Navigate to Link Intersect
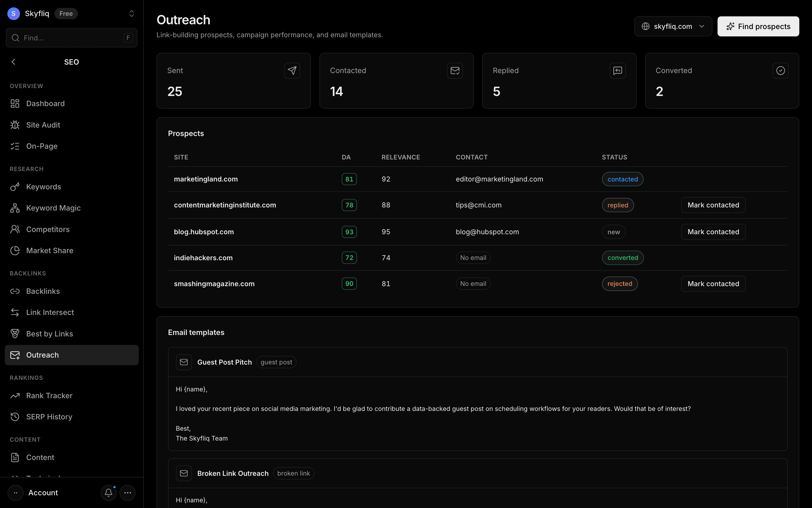 [x=71, y=312]
